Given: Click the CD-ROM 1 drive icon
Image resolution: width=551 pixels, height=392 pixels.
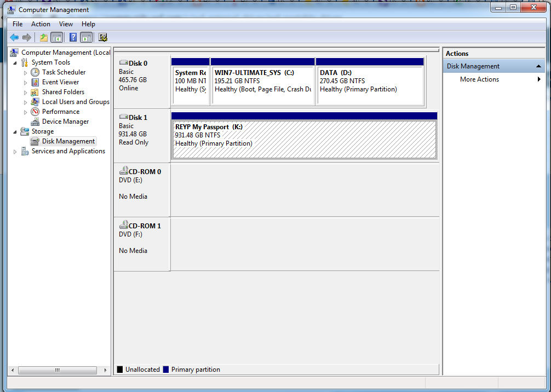Looking at the screenshot, I should pos(123,225).
